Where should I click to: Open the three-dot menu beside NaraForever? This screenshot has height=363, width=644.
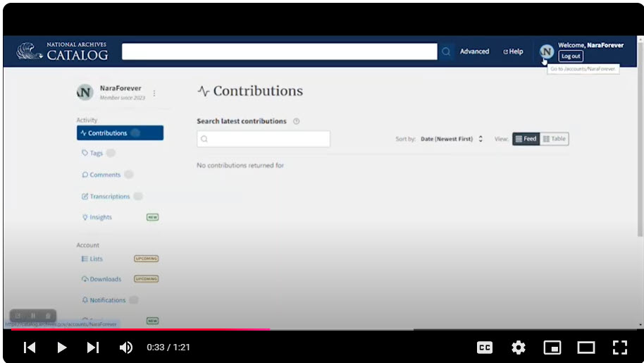(154, 93)
